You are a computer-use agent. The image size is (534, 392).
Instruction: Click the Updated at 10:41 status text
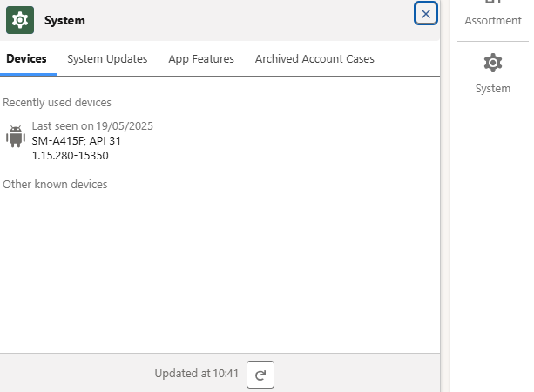click(x=196, y=374)
